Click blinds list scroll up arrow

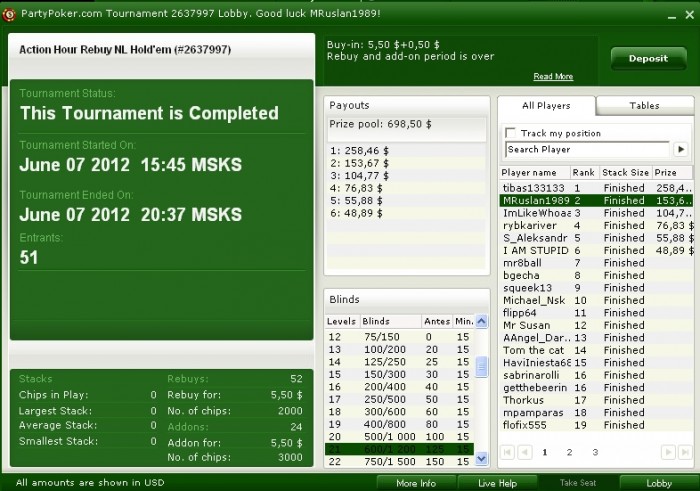pyautogui.click(x=481, y=321)
